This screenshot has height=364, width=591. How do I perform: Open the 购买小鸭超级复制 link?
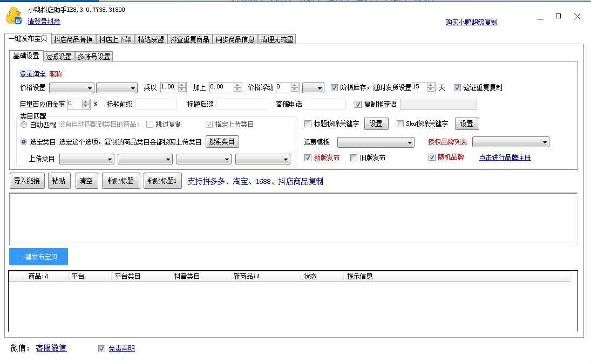471,22
